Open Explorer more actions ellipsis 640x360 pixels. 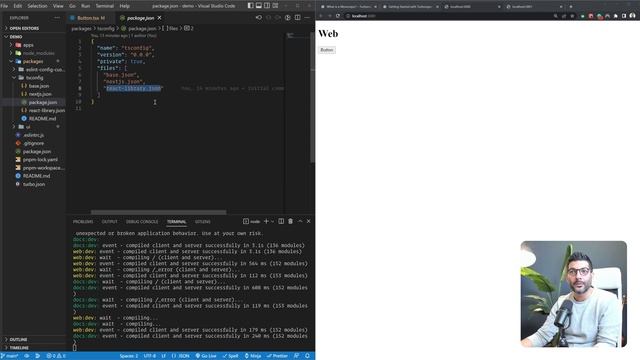point(57,18)
